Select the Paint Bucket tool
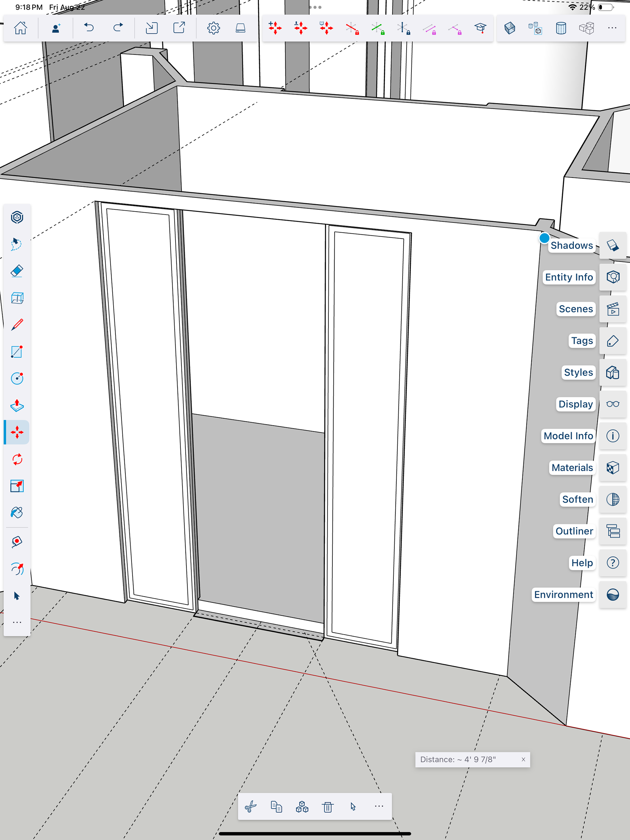This screenshot has height=840, width=630. click(x=17, y=513)
